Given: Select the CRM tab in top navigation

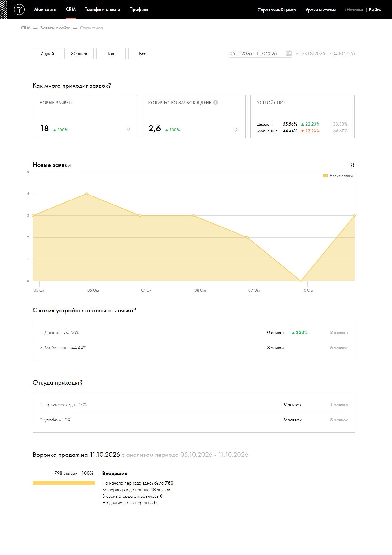Looking at the screenshot, I should [x=71, y=9].
